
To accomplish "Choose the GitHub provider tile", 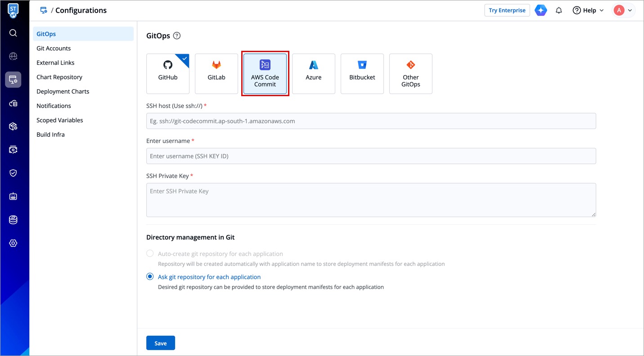I will (x=168, y=74).
